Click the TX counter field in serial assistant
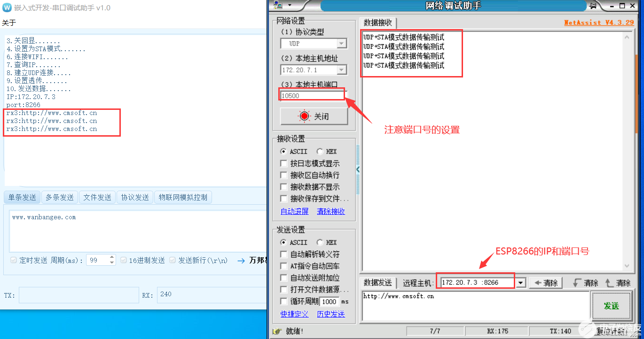 click(79, 295)
